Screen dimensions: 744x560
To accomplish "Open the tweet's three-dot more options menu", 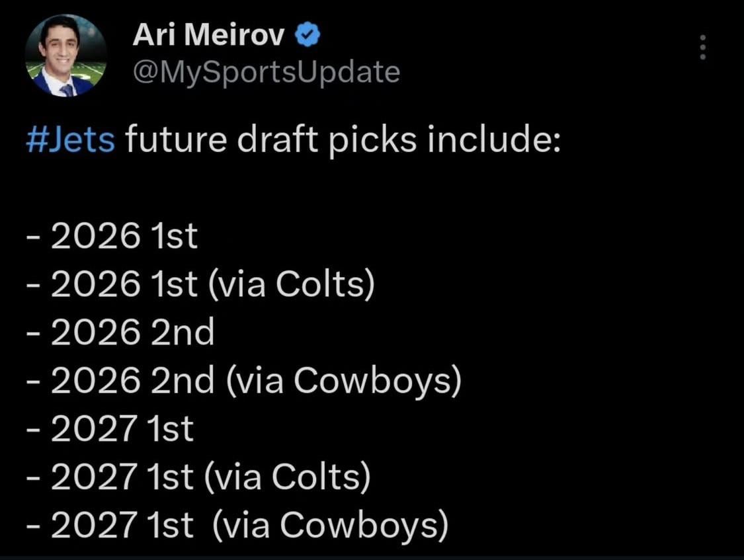I will (x=702, y=48).
